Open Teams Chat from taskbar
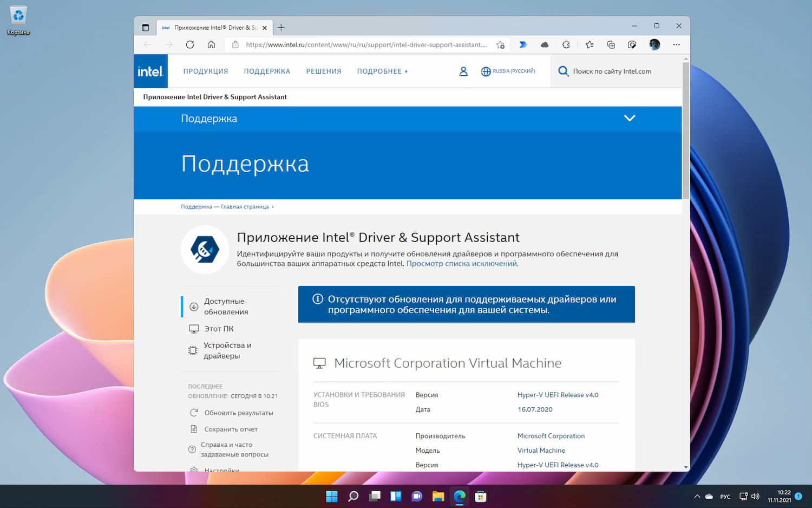The height and width of the screenshot is (508, 812). tap(417, 496)
